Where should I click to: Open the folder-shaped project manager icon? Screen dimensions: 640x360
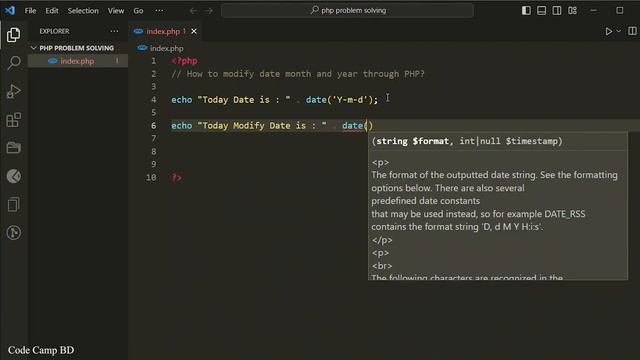[x=13, y=148]
